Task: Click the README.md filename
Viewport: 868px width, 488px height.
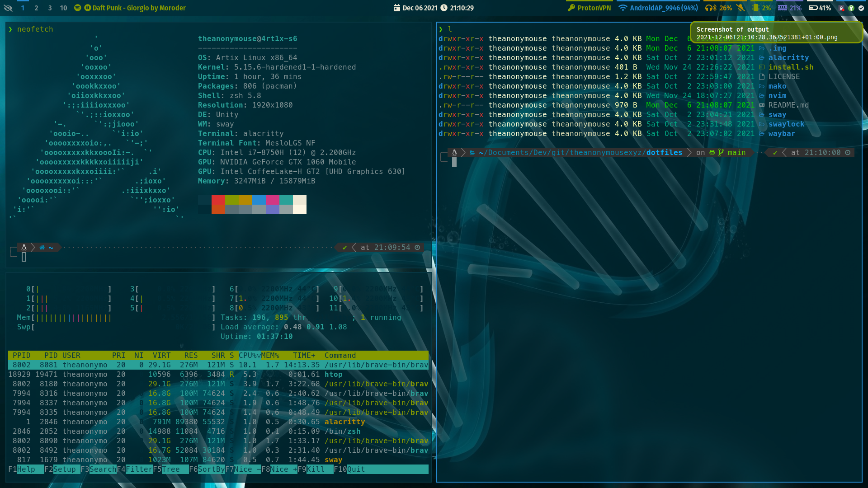Action: click(x=789, y=105)
